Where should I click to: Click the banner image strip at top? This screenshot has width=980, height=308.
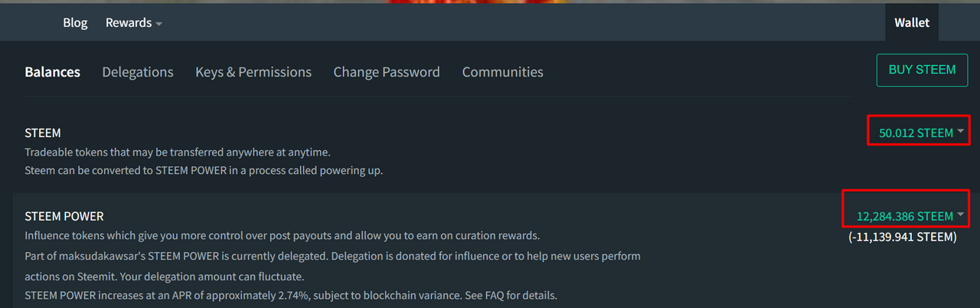[x=490, y=2]
